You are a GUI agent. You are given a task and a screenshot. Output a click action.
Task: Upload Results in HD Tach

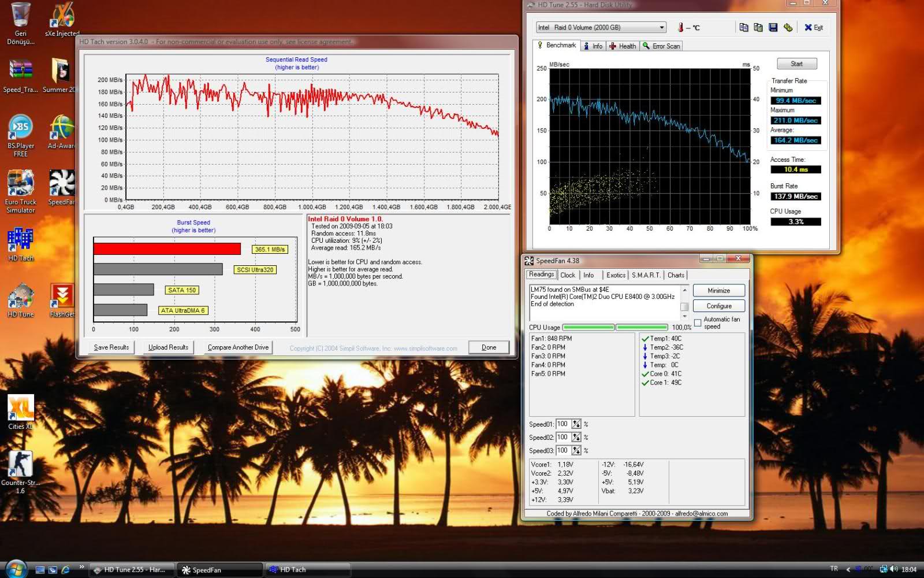168,347
